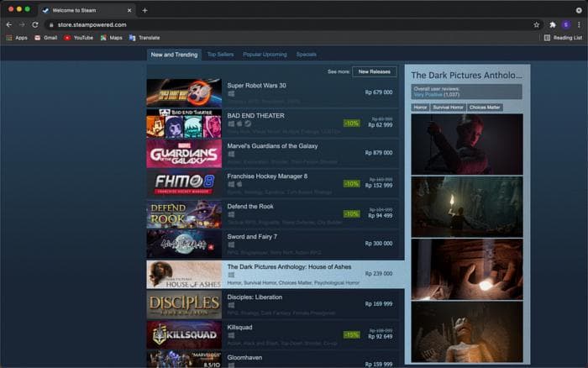This screenshot has width=588, height=368.
Task: Open the Chrome three-dot menu
Action: click(579, 24)
